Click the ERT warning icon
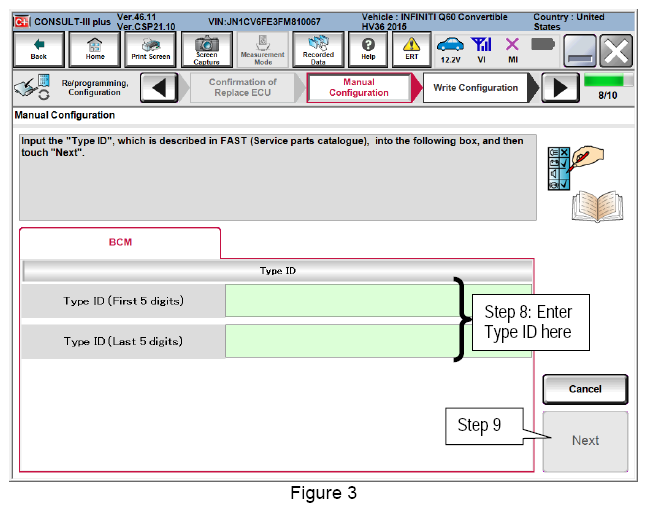This screenshot has height=512, width=647. click(x=411, y=50)
